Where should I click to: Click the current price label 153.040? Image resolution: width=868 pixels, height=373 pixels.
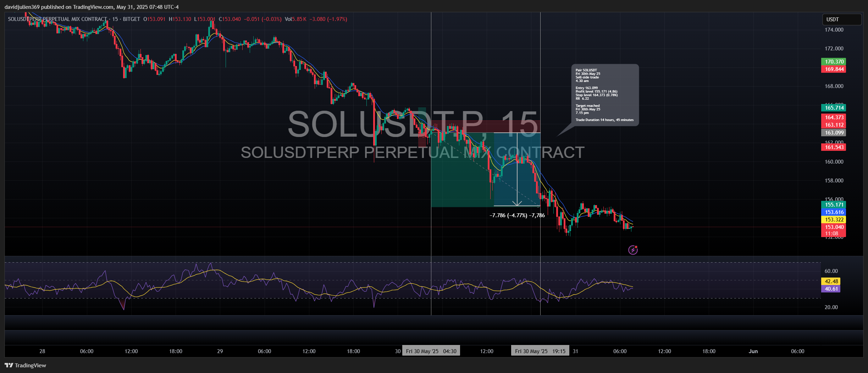pyautogui.click(x=834, y=227)
